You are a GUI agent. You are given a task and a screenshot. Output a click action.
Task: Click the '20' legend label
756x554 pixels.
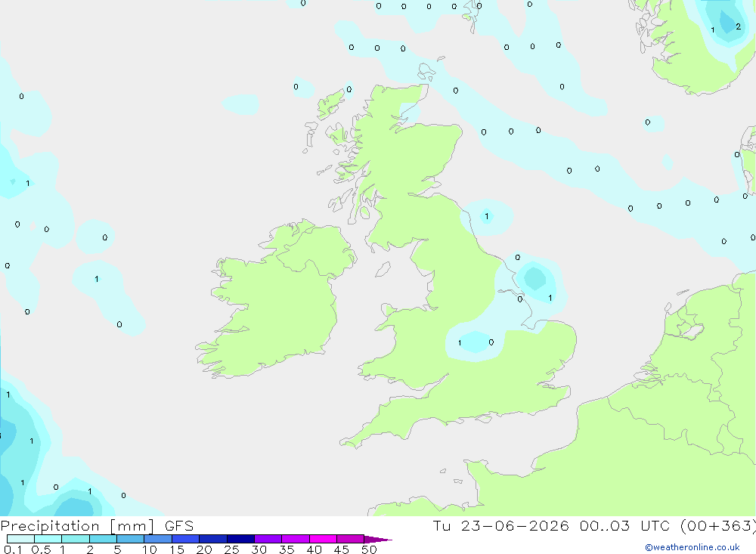coord(204,549)
